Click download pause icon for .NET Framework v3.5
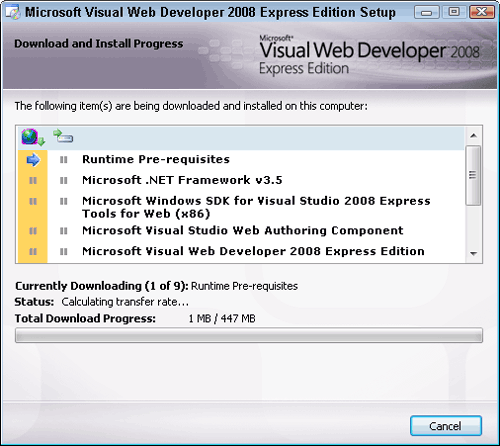 [33, 181]
